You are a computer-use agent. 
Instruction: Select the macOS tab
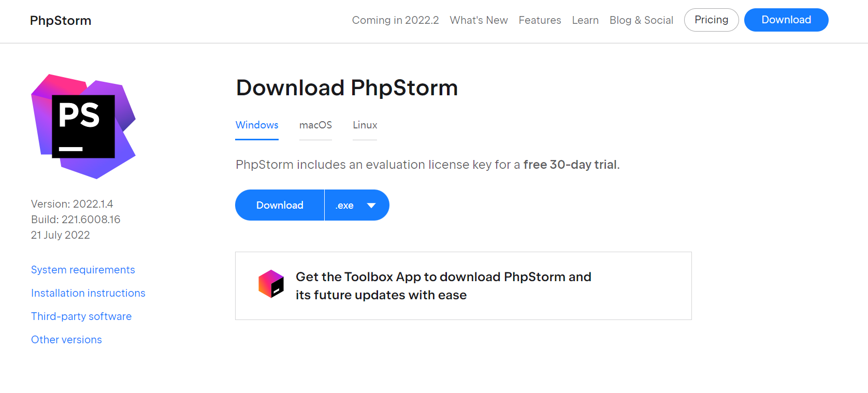pos(315,125)
